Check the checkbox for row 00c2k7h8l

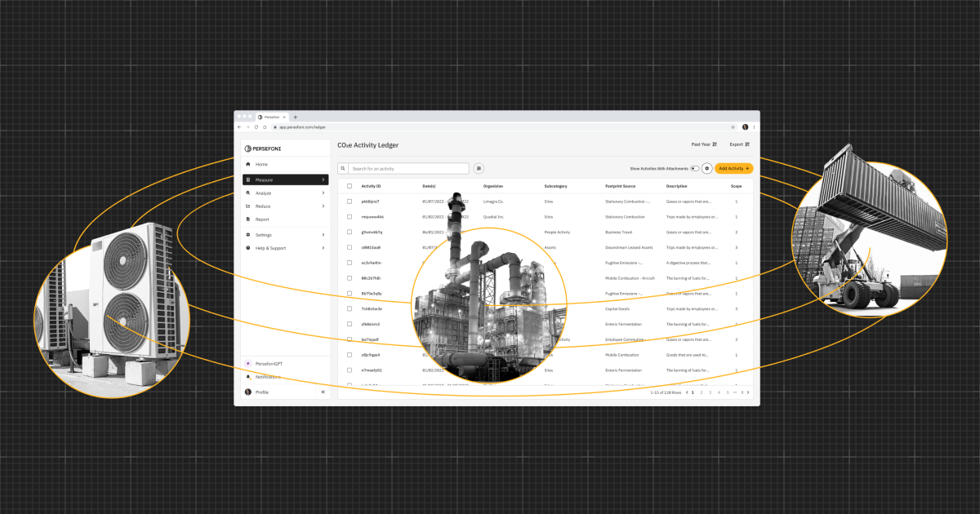pyautogui.click(x=350, y=277)
